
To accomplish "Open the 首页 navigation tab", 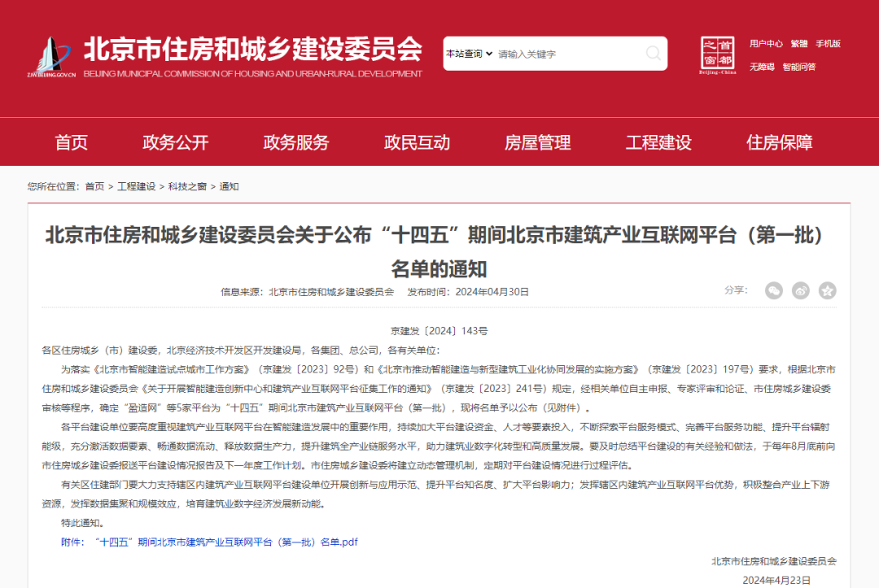I will click(71, 143).
